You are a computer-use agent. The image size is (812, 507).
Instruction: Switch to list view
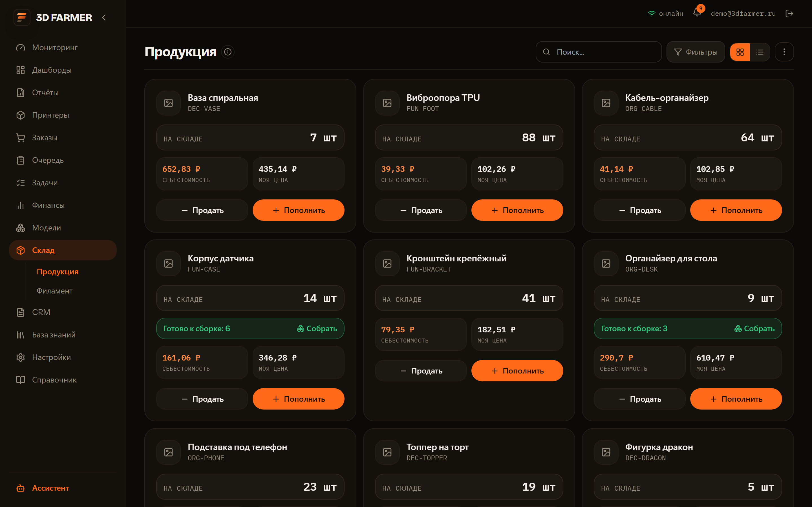click(x=760, y=52)
